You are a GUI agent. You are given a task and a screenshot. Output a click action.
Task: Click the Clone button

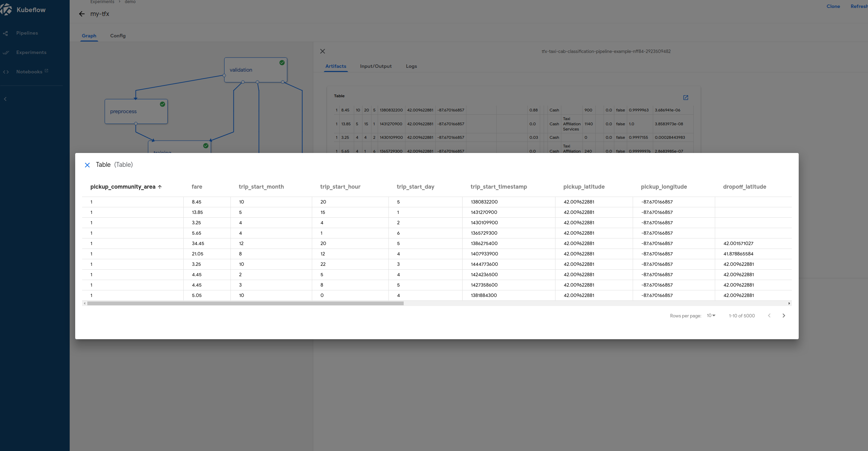[833, 6]
